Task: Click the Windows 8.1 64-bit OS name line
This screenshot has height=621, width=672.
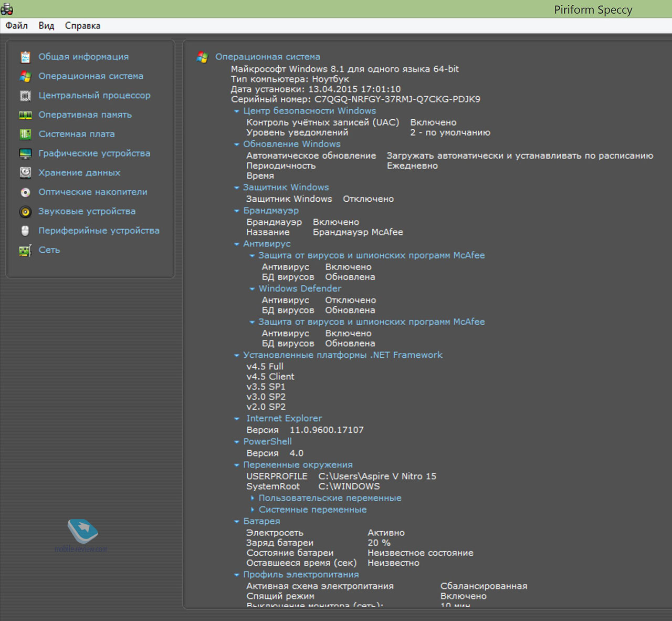Action: click(x=345, y=69)
